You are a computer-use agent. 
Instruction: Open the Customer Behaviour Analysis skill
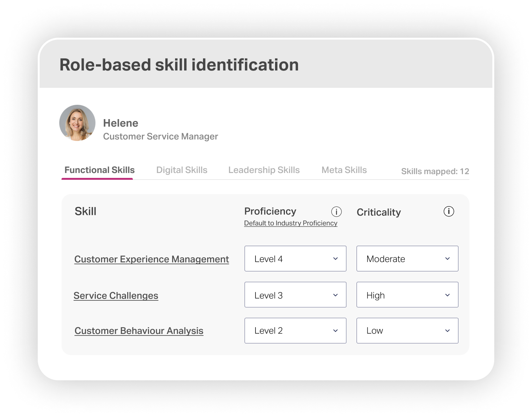[x=138, y=331]
